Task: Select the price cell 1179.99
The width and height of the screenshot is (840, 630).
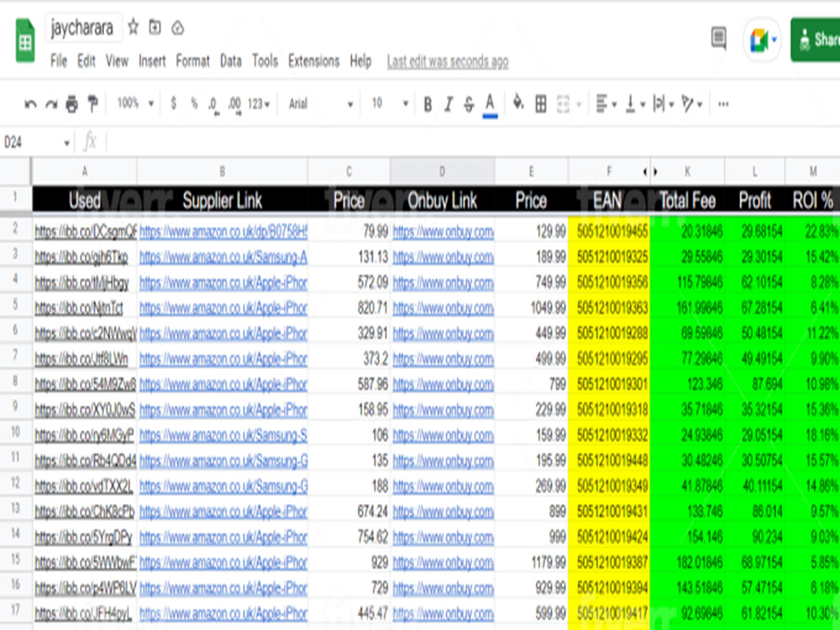Action: [532, 563]
